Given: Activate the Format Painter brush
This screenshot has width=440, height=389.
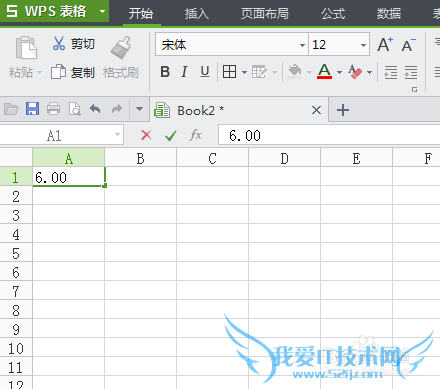Looking at the screenshot, I should (x=121, y=47).
